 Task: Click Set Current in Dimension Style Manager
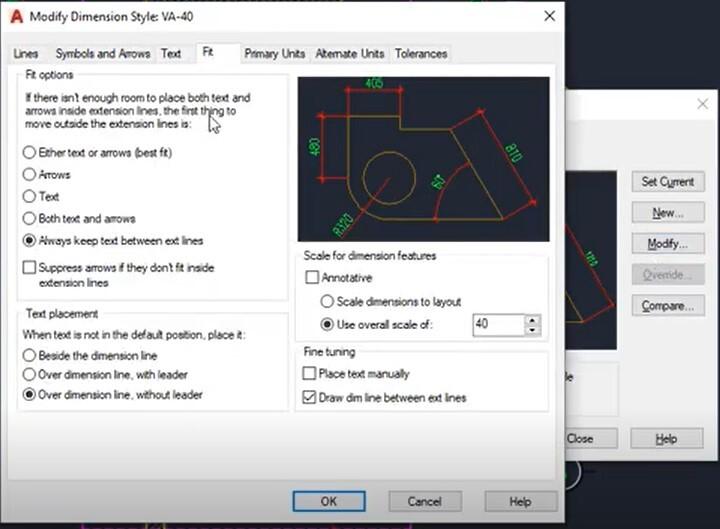[x=668, y=182]
